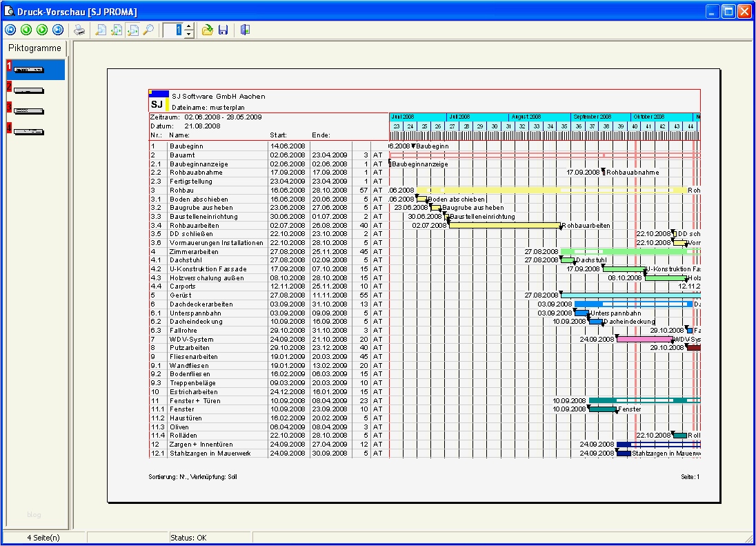The height and width of the screenshot is (546, 756).
Task: Switch to the Piktogramme panel tab
Action: pos(34,48)
